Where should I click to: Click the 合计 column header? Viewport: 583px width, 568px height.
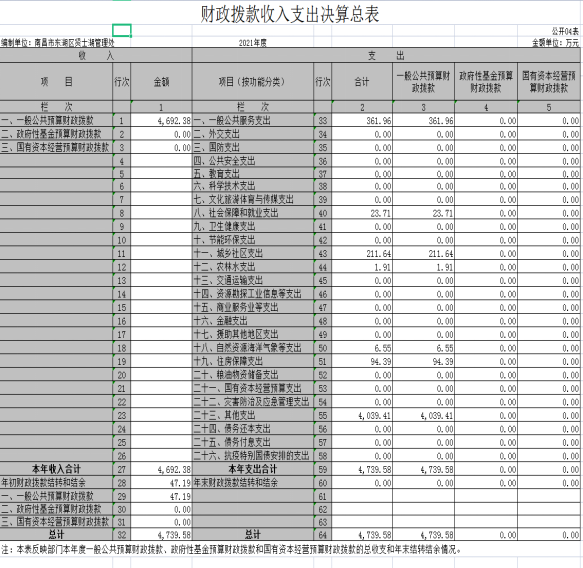(x=362, y=81)
